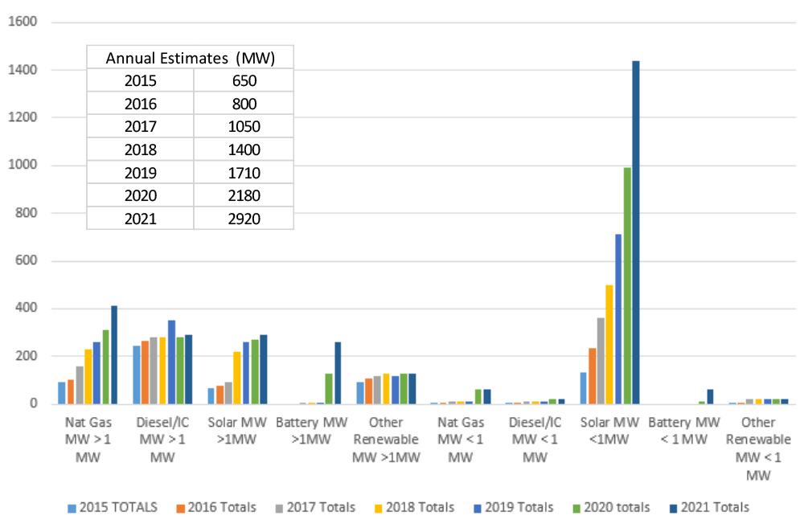Click the Annual Estimates table title
The width and height of the screenshot is (804, 532).
point(190,58)
